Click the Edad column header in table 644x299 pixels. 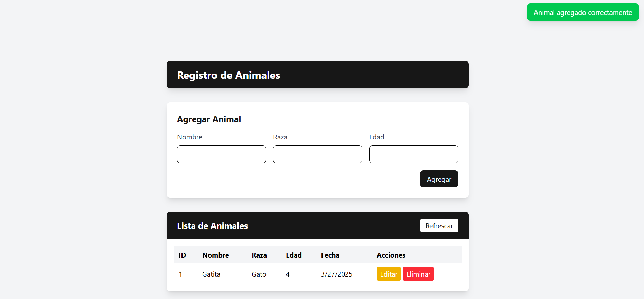pos(294,255)
